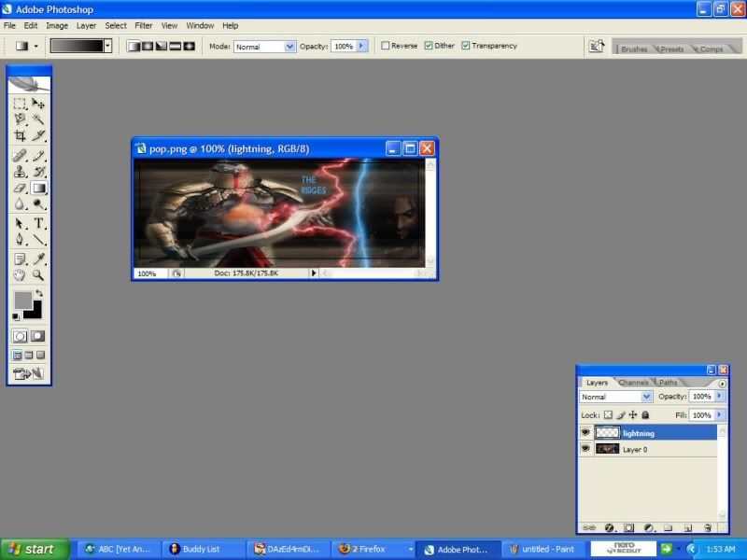Jump to ImageReady button in toolbox
Viewport: 747px width, 560px height.
(x=29, y=374)
